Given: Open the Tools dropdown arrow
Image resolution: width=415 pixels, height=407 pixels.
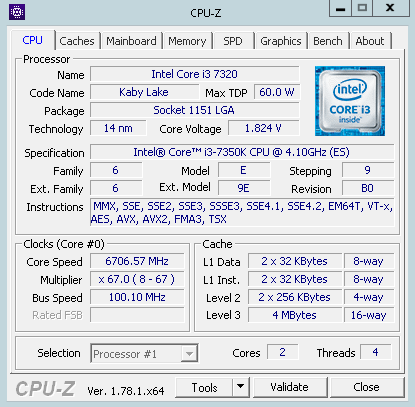Looking at the screenshot, I should (240, 387).
